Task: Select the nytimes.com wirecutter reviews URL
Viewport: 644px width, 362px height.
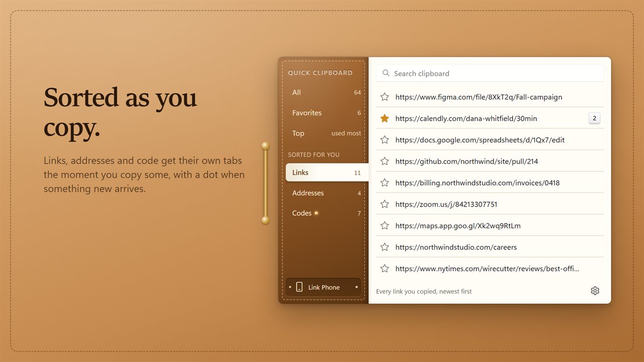Action: 487,268
